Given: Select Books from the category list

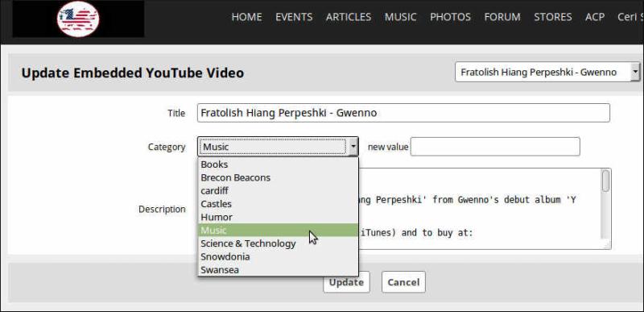Looking at the screenshot, I should coord(278,164).
